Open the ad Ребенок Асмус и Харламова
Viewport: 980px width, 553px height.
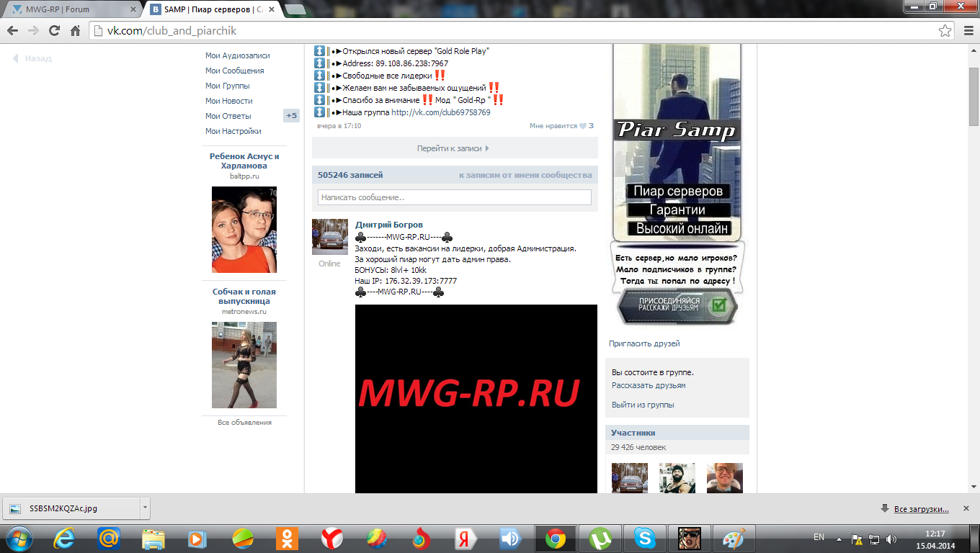click(244, 161)
